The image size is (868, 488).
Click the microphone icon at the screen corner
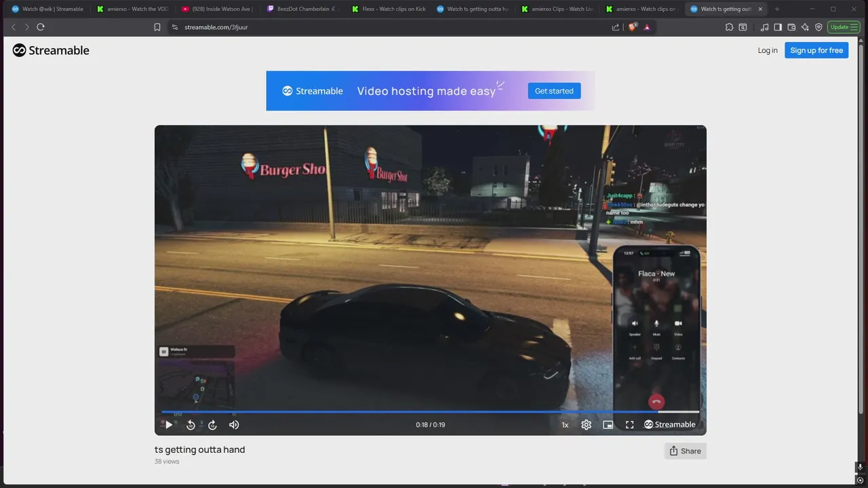[860, 467]
